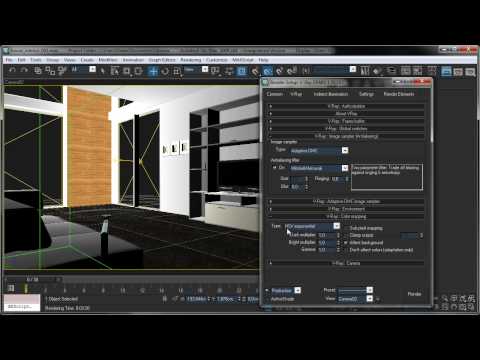The width and height of the screenshot is (480, 360).
Task: Open the Customize menu
Action: 217,60
